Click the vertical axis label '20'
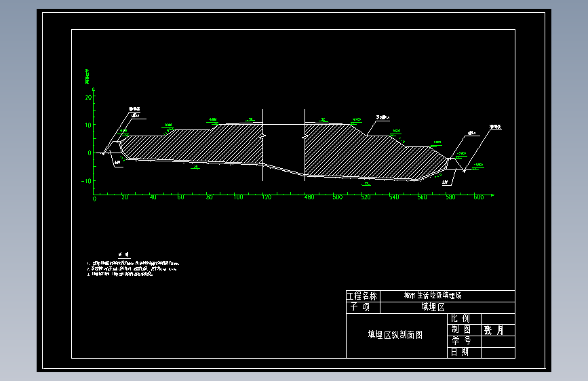The image size is (588, 381). (88, 97)
